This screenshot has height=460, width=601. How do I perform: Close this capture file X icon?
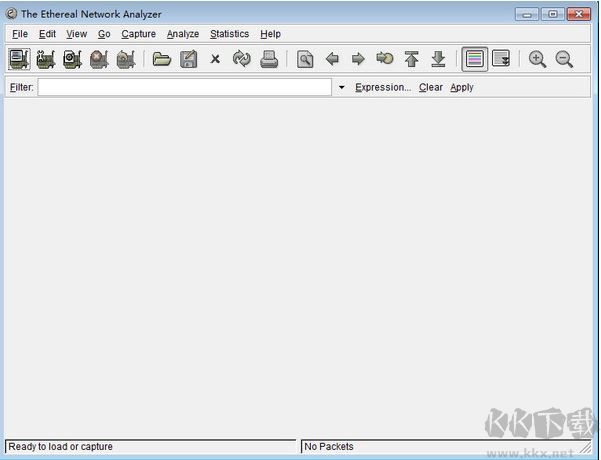pos(215,59)
